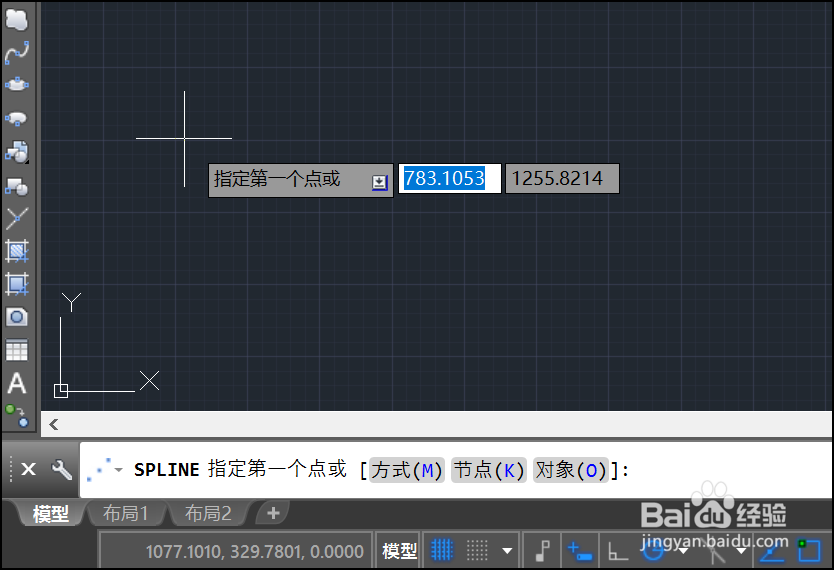Switch to the 布局2 layout tab
Screen dimensions: 834x570
(x=208, y=513)
